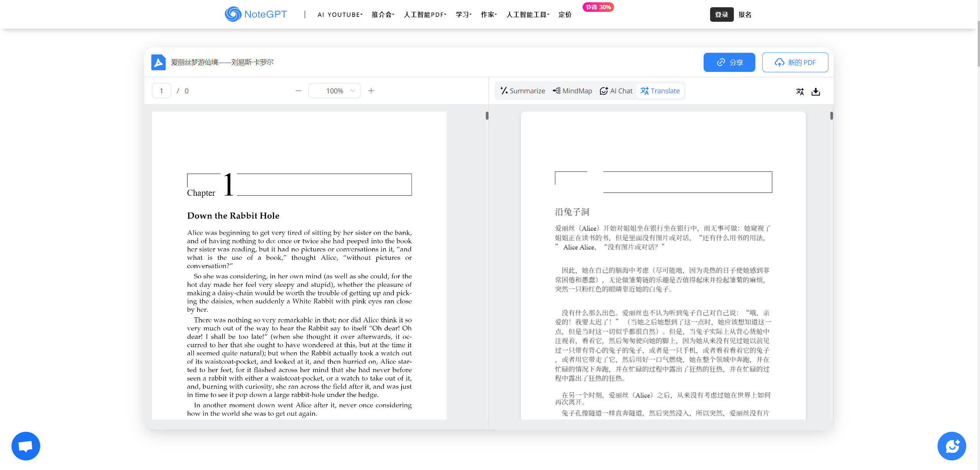Click the translation panel scrollbar handle
The height and width of the screenshot is (470, 980).
tap(831, 115)
